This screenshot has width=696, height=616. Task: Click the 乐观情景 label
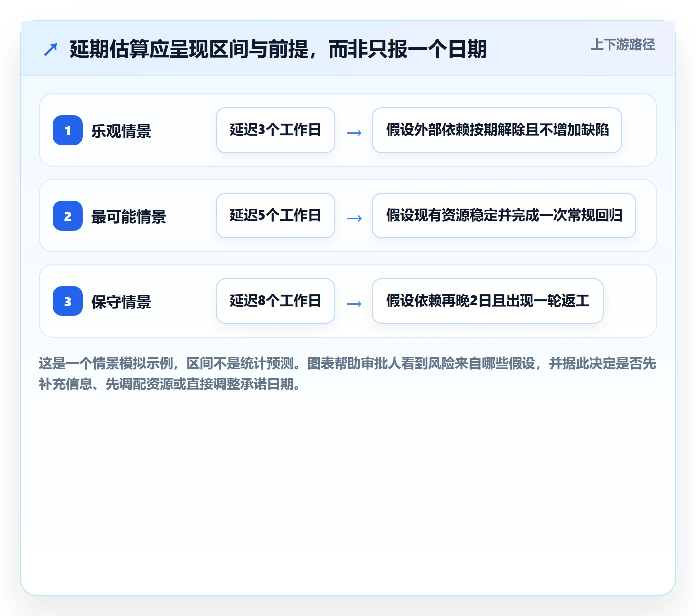[x=121, y=131]
